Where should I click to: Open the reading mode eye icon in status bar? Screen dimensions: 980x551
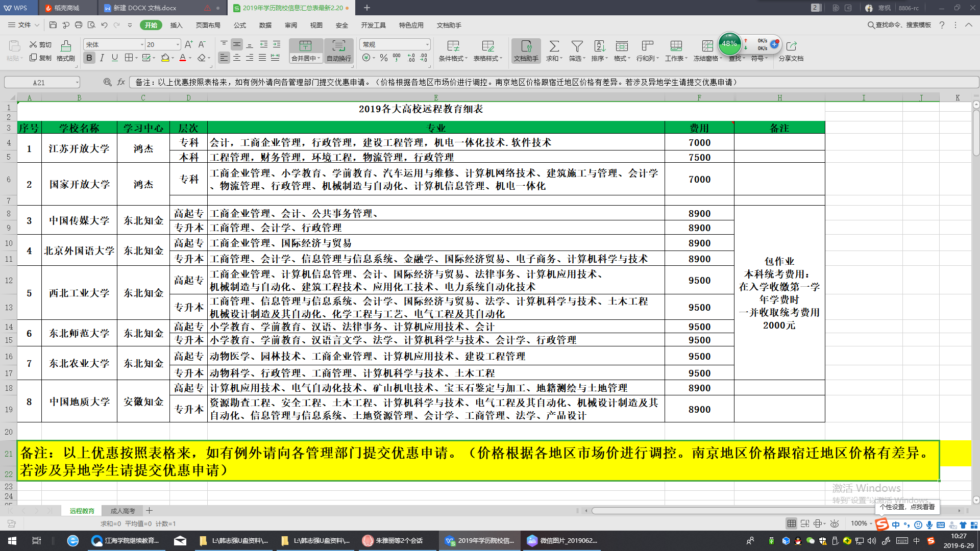(835, 523)
